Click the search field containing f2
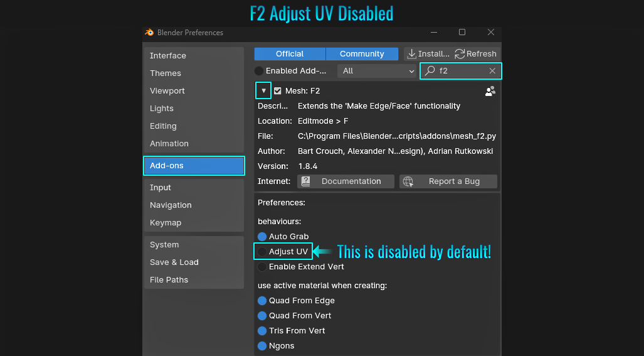The height and width of the screenshot is (356, 644). pos(460,71)
